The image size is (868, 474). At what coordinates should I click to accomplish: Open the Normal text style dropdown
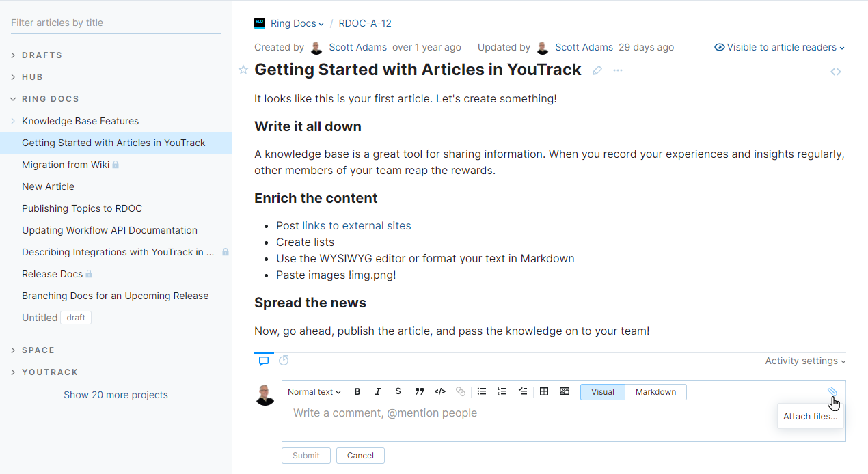pyautogui.click(x=314, y=391)
